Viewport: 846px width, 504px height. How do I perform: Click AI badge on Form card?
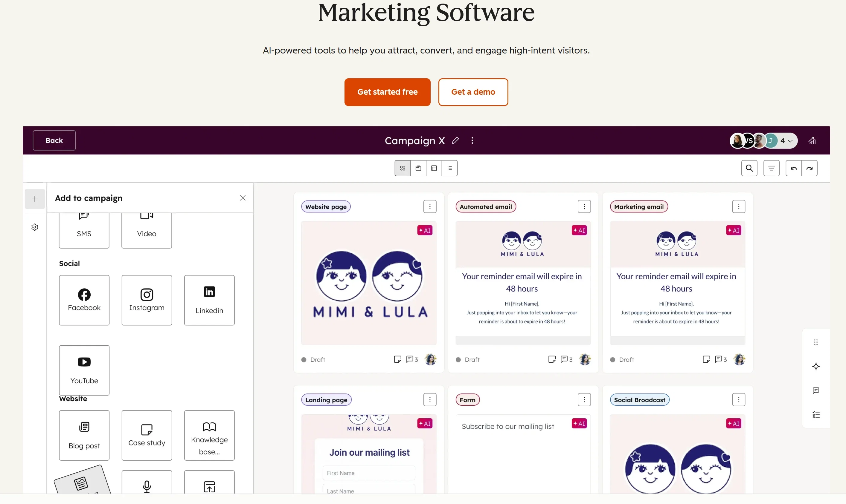pos(579,424)
